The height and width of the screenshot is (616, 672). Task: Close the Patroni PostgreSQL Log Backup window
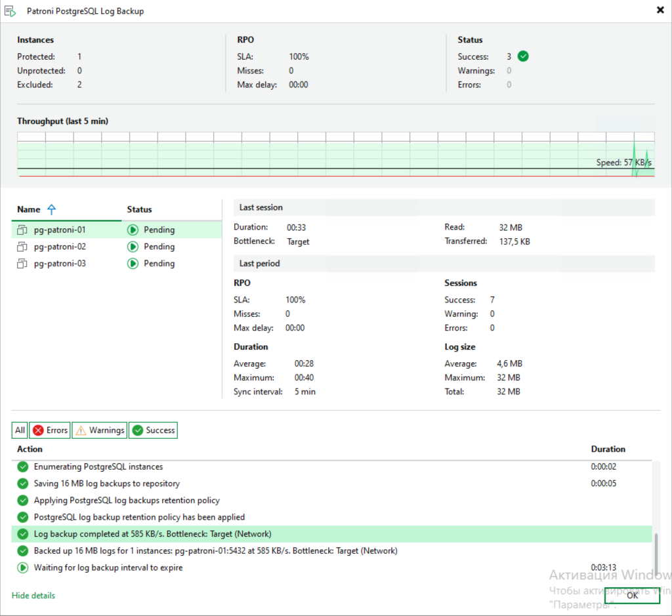click(660, 10)
